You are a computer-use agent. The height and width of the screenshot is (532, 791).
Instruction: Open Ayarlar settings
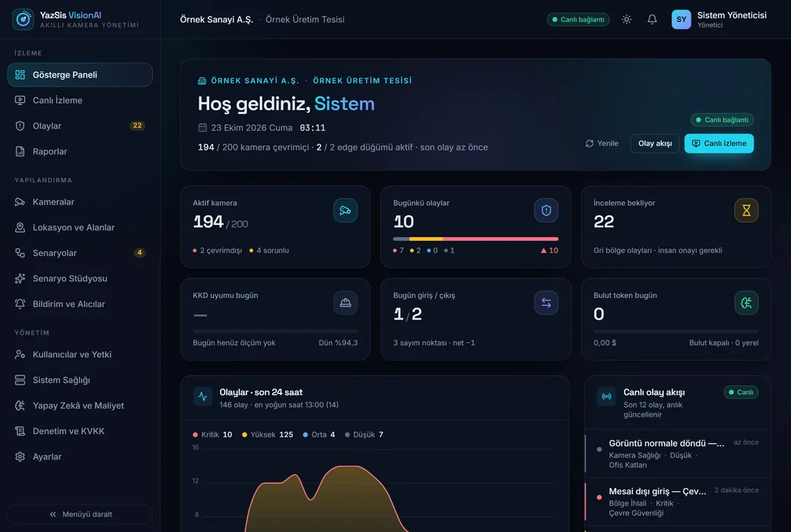(x=80, y=456)
